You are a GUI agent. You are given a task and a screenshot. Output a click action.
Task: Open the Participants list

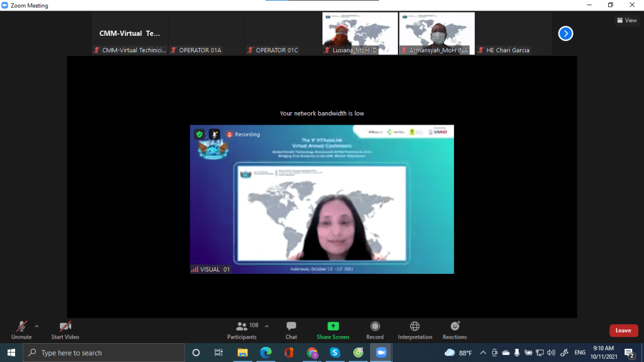tap(242, 330)
